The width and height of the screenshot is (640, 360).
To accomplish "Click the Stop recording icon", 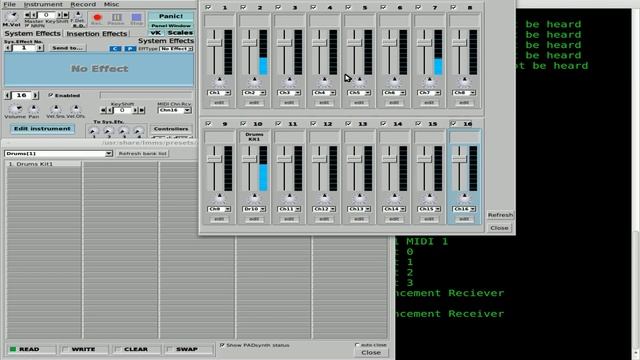I will tap(136, 18).
